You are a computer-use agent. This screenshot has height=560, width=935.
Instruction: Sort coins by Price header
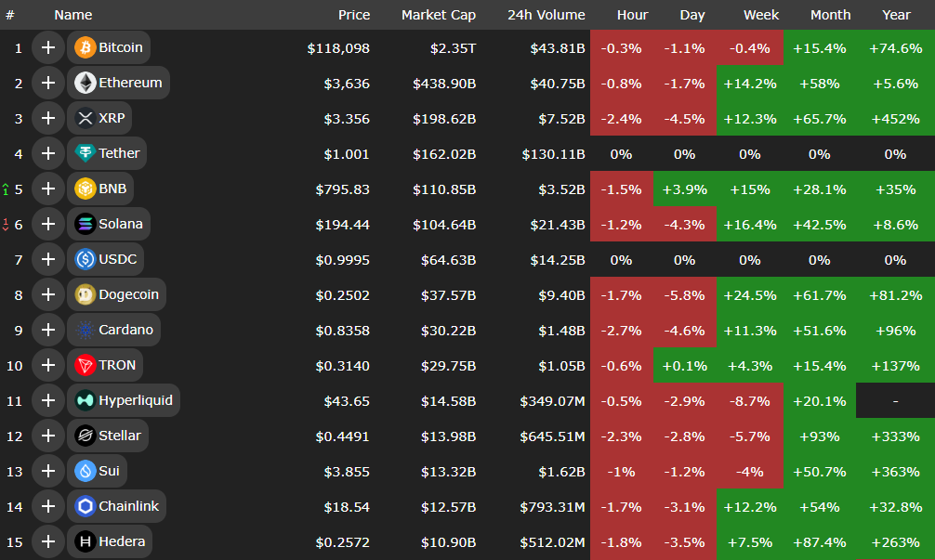pos(354,15)
